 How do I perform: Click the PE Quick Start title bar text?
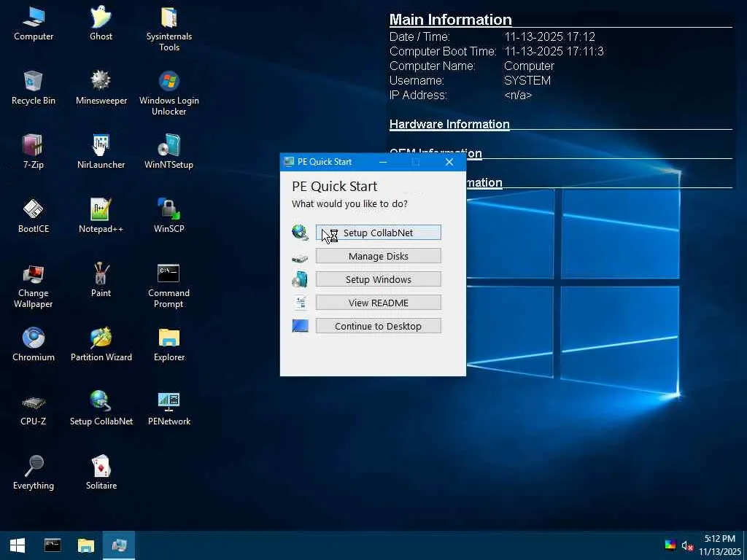tap(325, 162)
